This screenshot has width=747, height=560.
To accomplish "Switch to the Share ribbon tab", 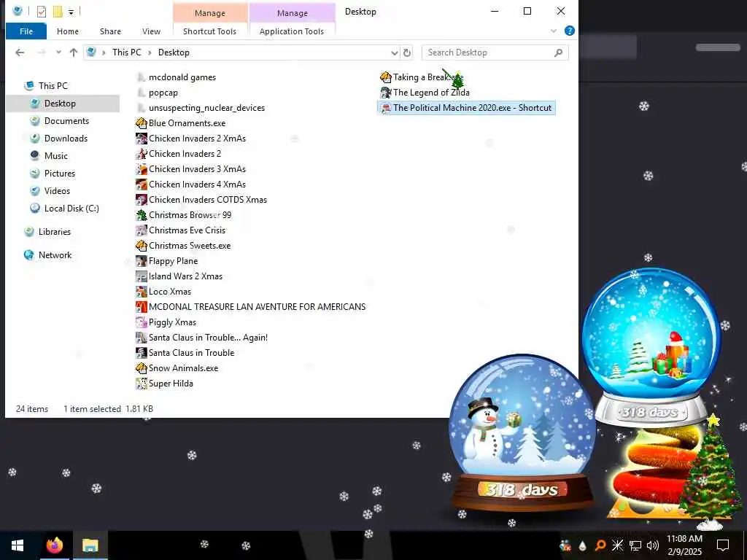I will [110, 31].
